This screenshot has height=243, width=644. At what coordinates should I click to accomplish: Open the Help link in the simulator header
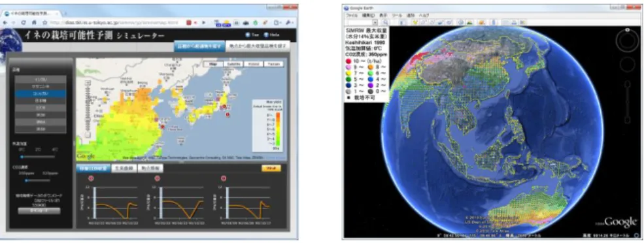[x=271, y=35]
